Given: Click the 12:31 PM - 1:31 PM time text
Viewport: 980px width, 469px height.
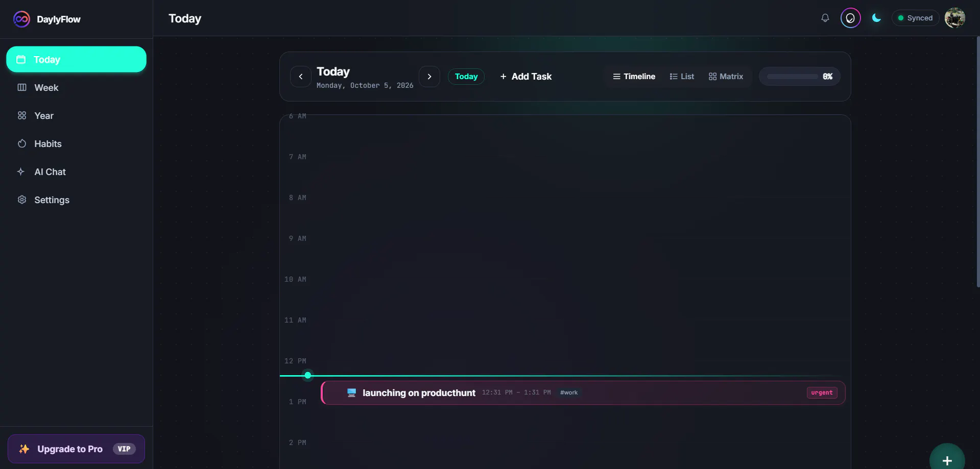Looking at the screenshot, I should (x=516, y=392).
